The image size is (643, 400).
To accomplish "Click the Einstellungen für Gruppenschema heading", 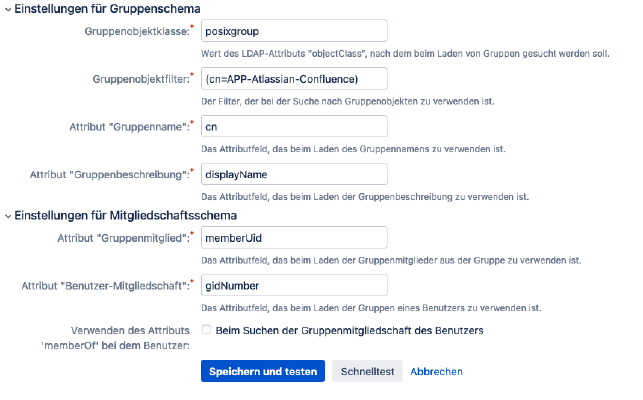I will tap(107, 9).
